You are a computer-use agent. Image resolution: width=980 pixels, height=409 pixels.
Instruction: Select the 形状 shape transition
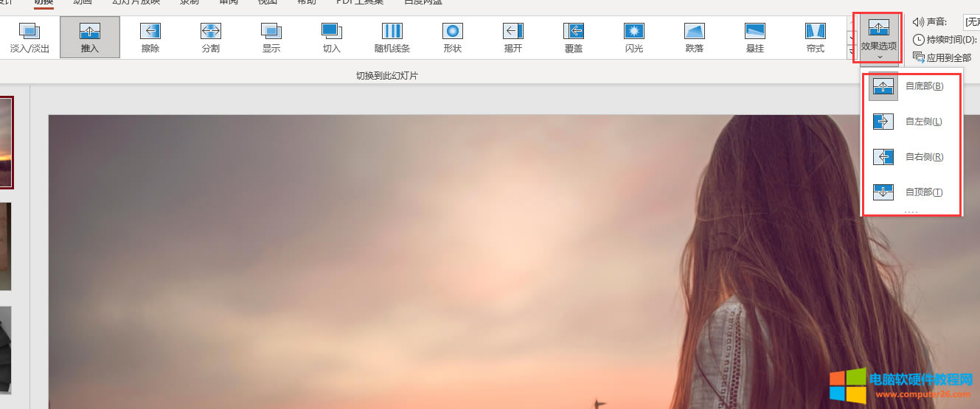[x=453, y=37]
